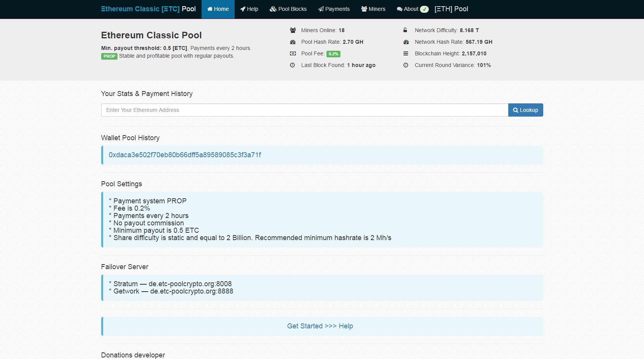This screenshot has height=359, width=644.
Task: Click the clock icon beside Last Block Found
Action: pyautogui.click(x=293, y=65)
